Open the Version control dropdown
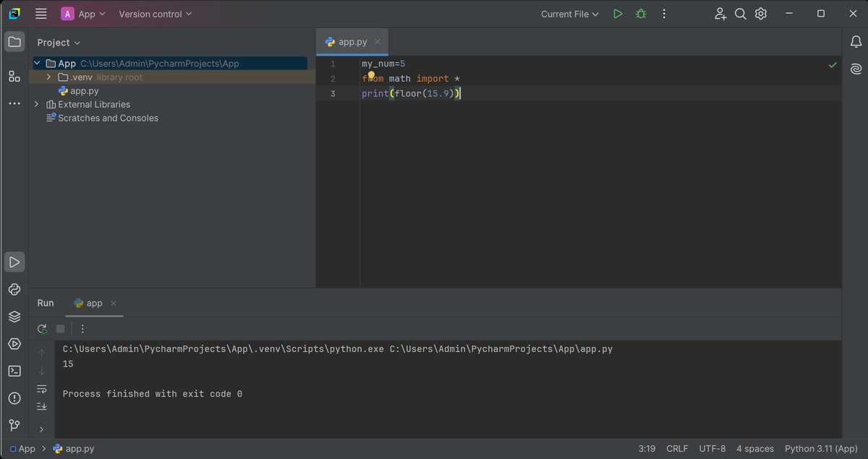This screenshot has width=868, height=459. (x=156, y=14)
